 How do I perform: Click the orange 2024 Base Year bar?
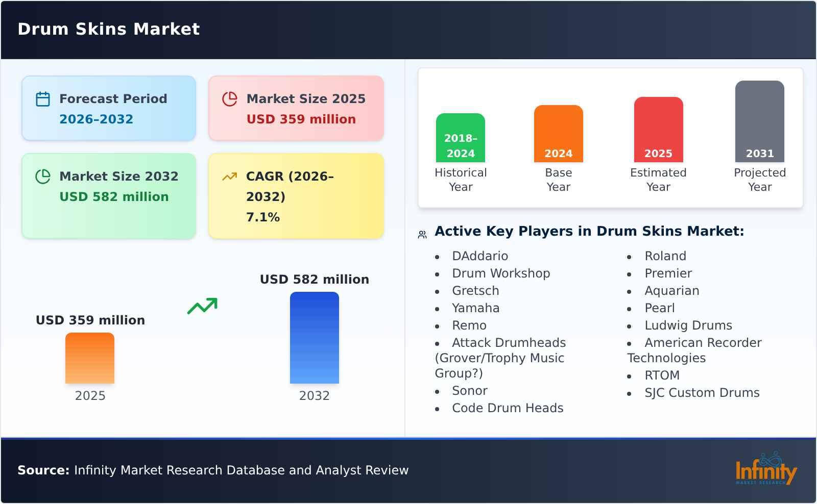(558, 133)
